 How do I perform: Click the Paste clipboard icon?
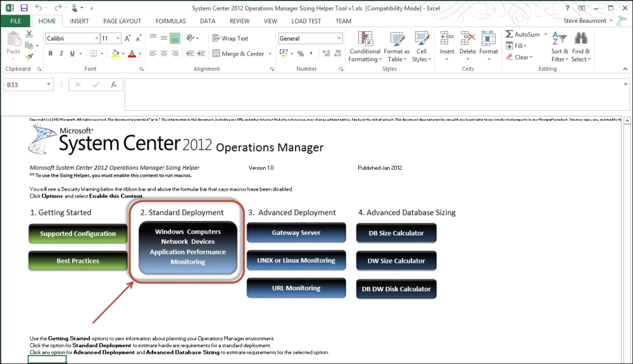[x=13, y=40]
